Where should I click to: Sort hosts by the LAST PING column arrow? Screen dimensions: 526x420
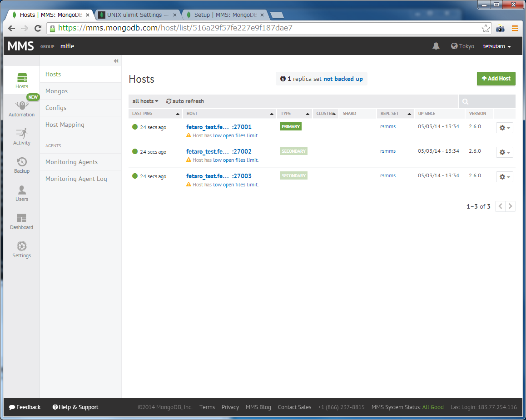tap(178, 113)
